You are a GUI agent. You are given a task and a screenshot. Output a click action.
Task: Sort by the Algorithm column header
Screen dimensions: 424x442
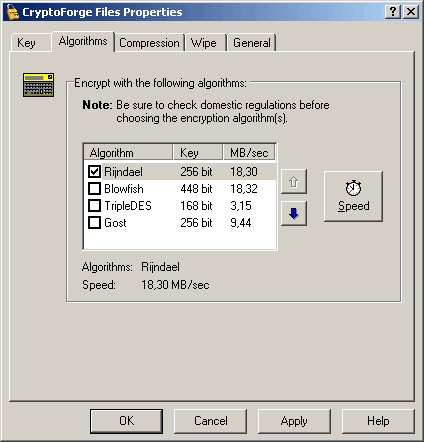(128, 153)
